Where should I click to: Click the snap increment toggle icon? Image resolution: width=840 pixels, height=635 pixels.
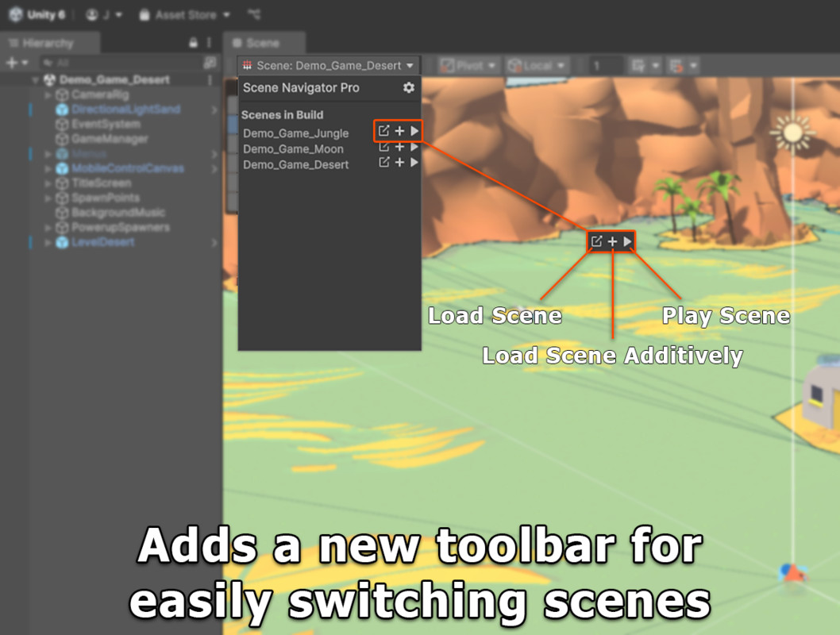point(676,66)
